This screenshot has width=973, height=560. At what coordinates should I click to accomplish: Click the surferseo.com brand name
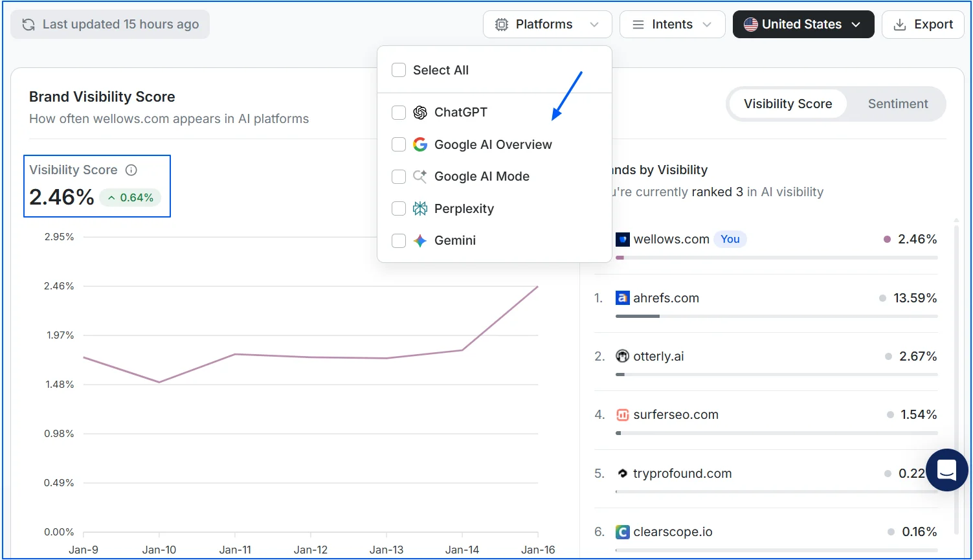point(676,414)
